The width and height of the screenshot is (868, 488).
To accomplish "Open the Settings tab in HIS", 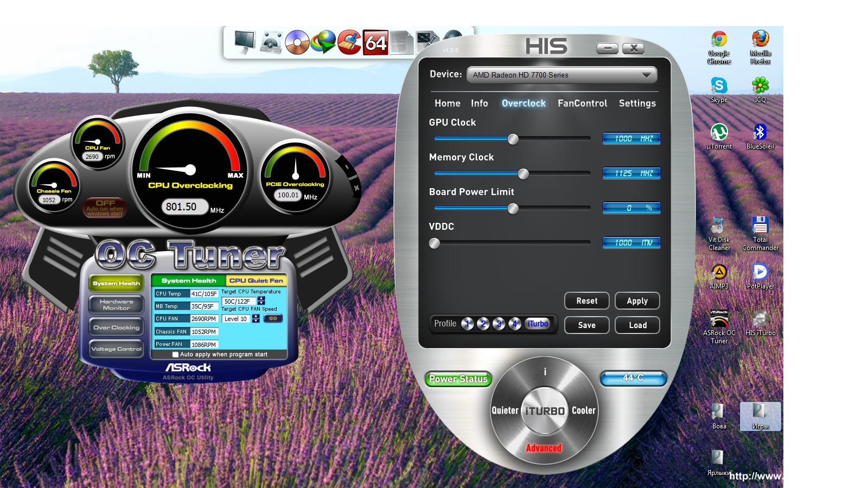I will [637, 103].
